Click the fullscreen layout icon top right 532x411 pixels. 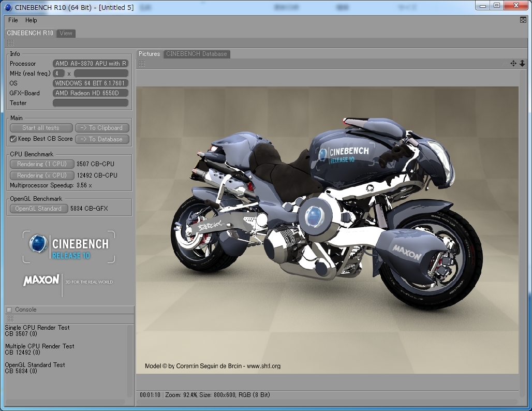point(523,20)
